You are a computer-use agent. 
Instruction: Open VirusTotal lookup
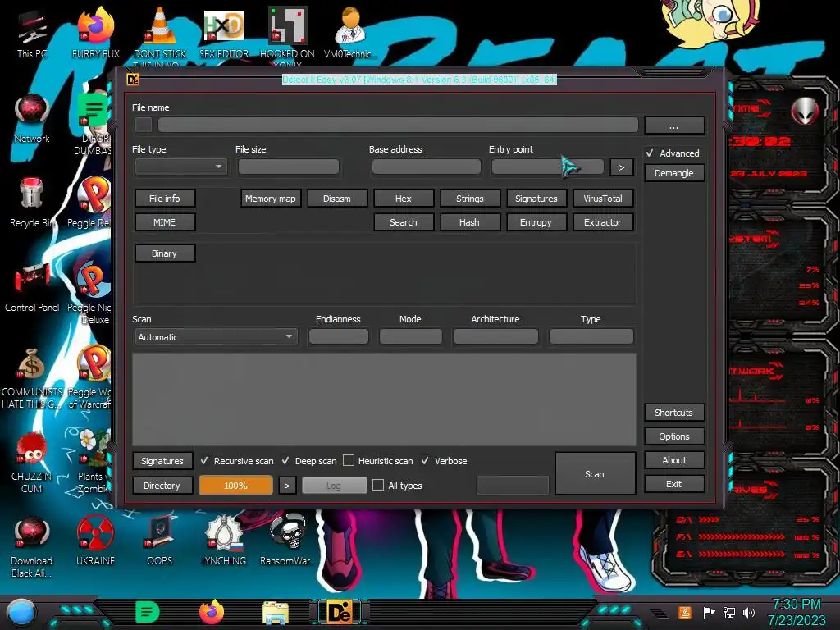coord(603,199)
